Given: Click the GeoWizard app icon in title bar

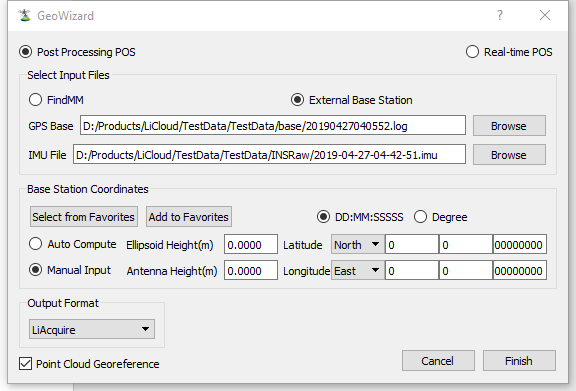Looking at the screenshot, I should (24, 15).
